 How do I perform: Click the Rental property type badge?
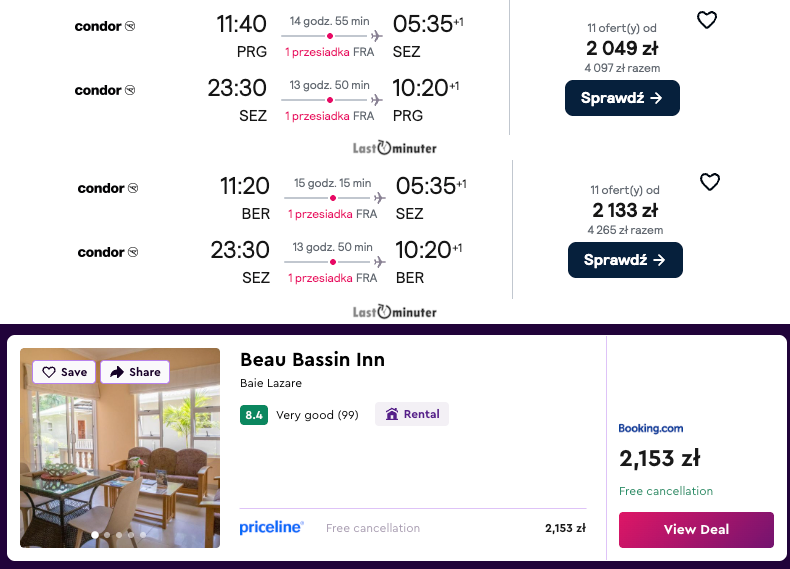pos(412,414)
